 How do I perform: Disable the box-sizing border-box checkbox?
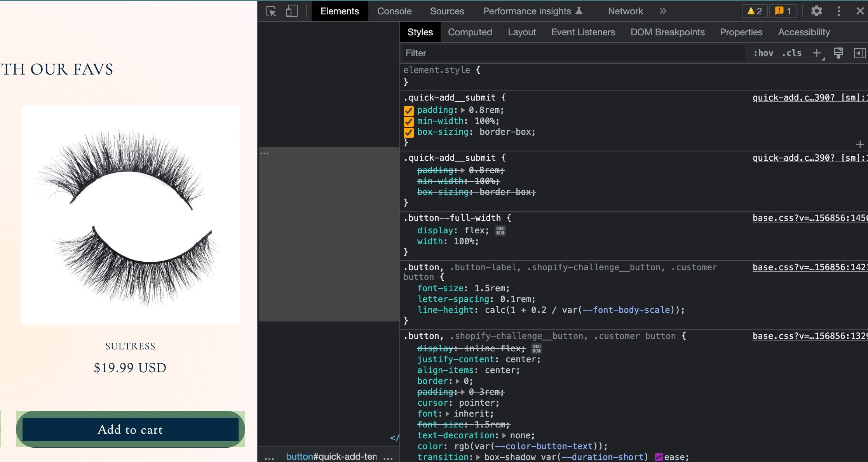click(409, 132)
